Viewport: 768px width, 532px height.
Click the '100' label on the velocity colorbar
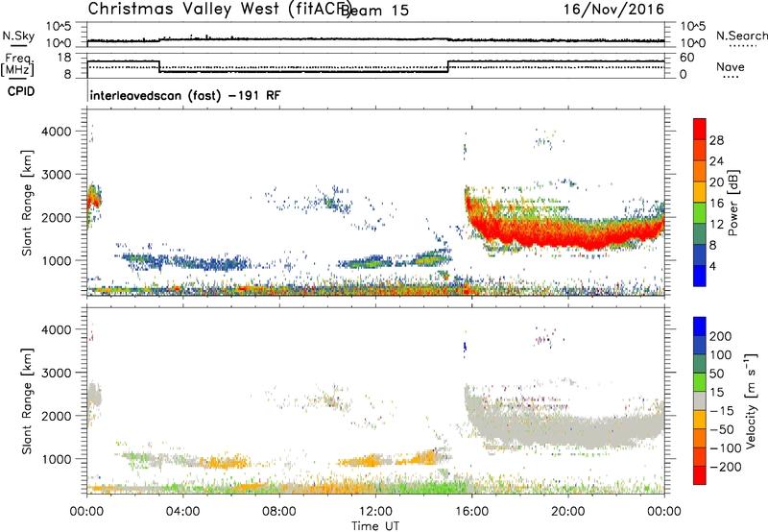(721, 355)
